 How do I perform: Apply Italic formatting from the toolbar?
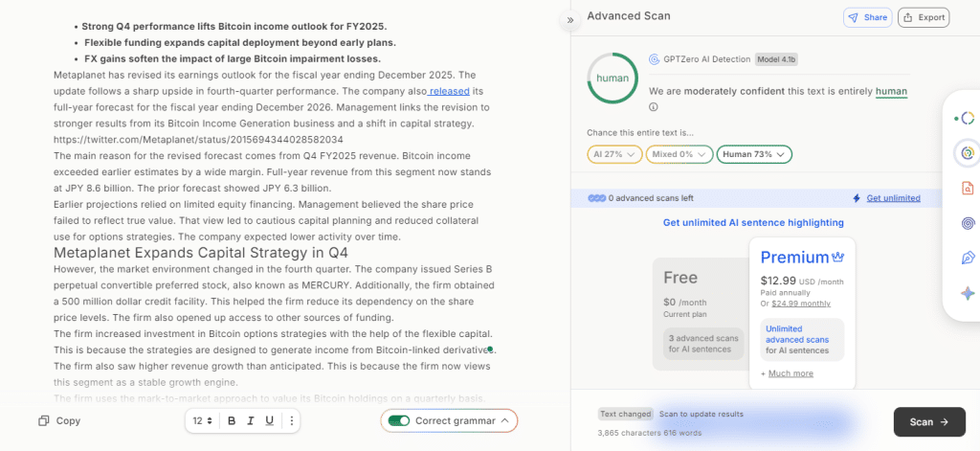tap(250, 420)
